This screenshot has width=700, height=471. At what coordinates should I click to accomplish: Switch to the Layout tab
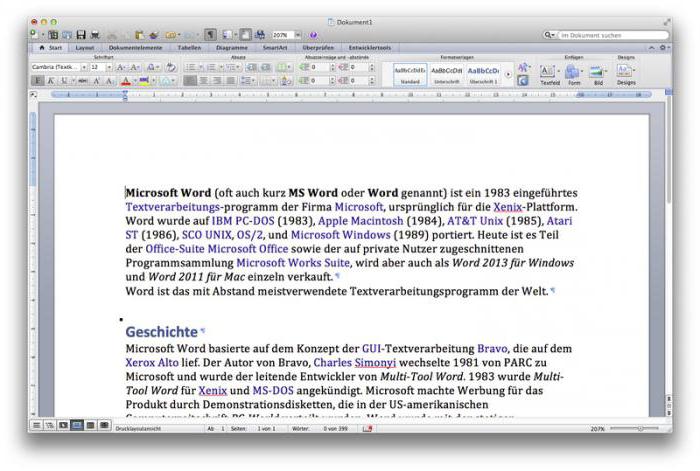(84, 47)
